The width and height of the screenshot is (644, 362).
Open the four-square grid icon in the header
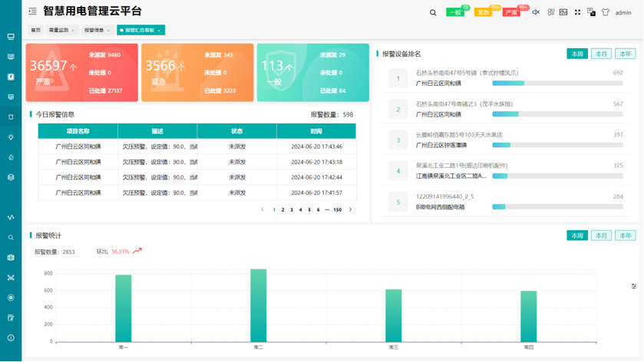551,12
